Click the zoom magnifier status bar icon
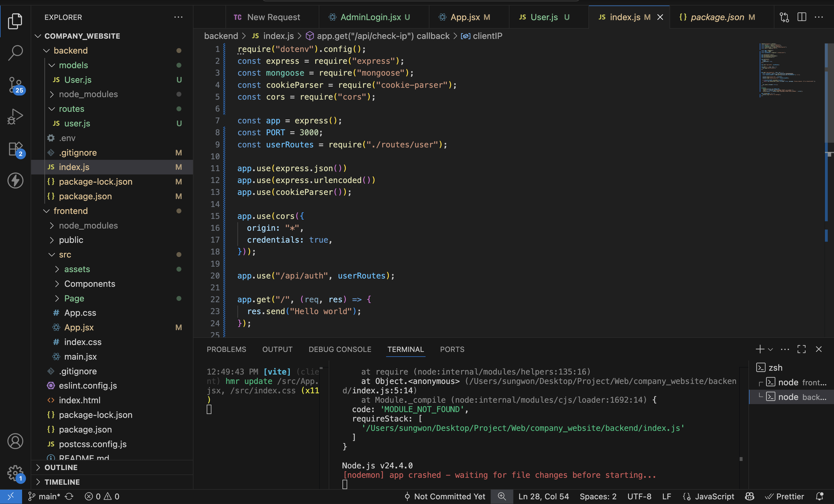The height and width of the screenshot is (504, 834). 502,496
